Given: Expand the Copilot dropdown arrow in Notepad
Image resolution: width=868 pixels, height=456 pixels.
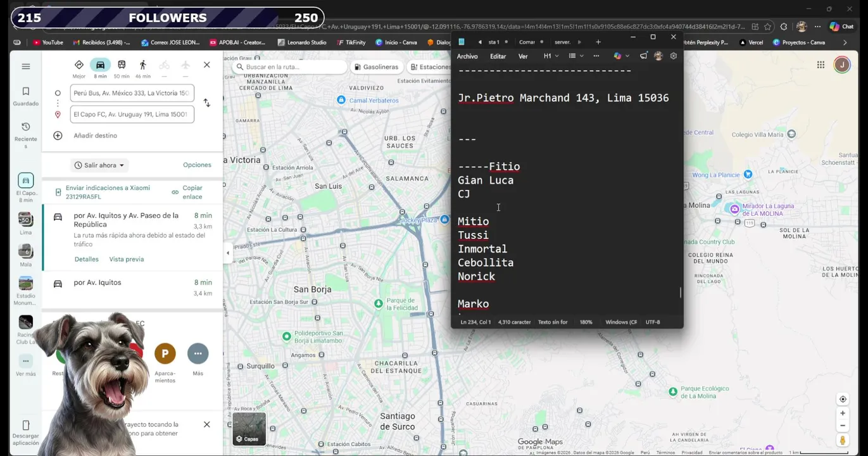Looking at the screenshot, I should click(x=627, y=56).
